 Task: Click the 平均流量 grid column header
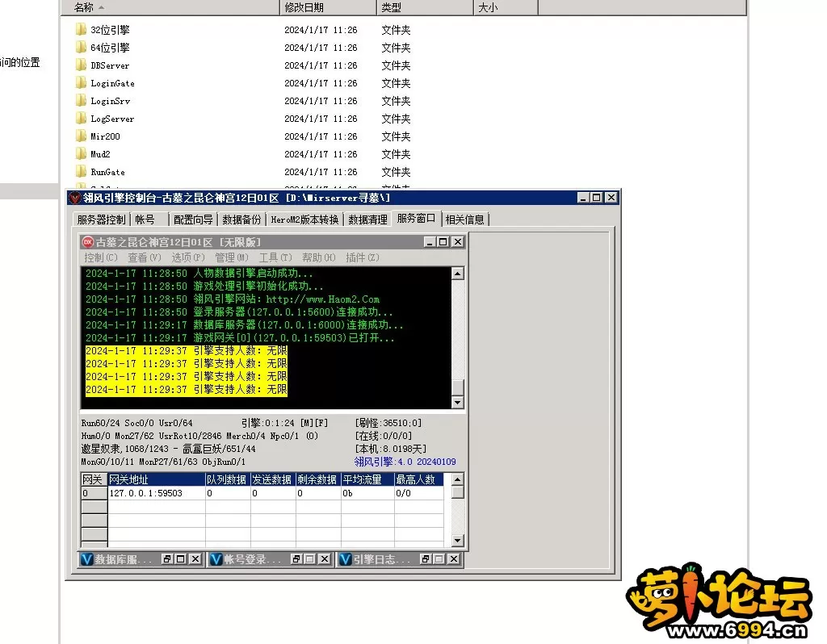[x=367, y=479]
